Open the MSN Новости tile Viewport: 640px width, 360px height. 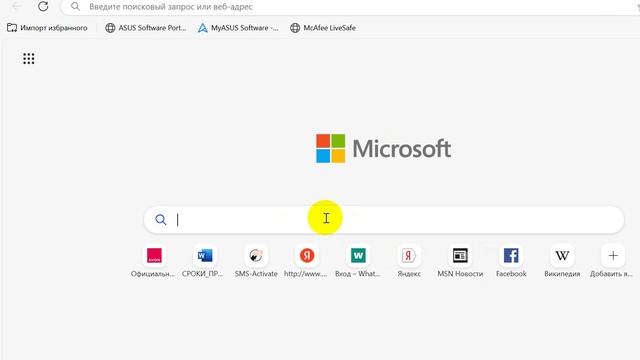point(460,262)
